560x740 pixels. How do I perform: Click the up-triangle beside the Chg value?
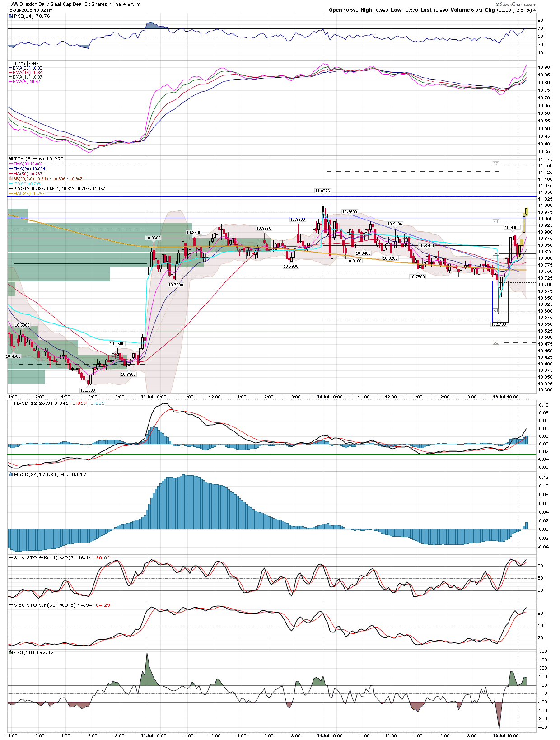(535, 10)
